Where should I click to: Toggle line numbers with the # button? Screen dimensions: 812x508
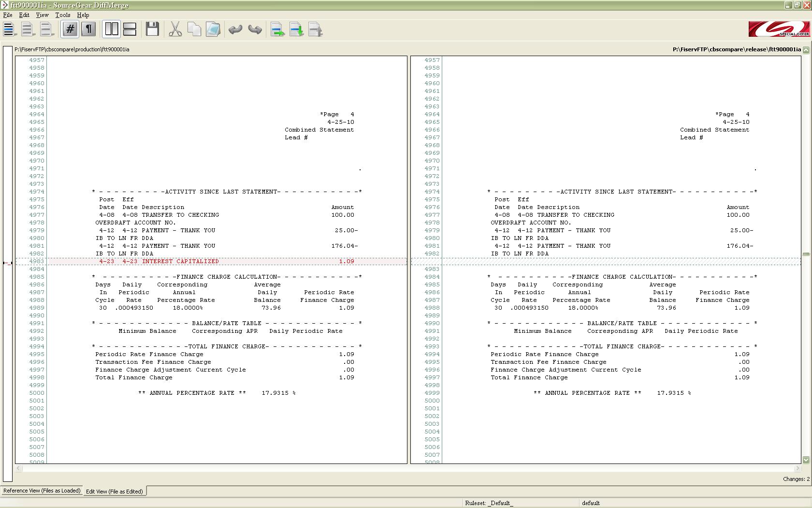coord(70,29)
